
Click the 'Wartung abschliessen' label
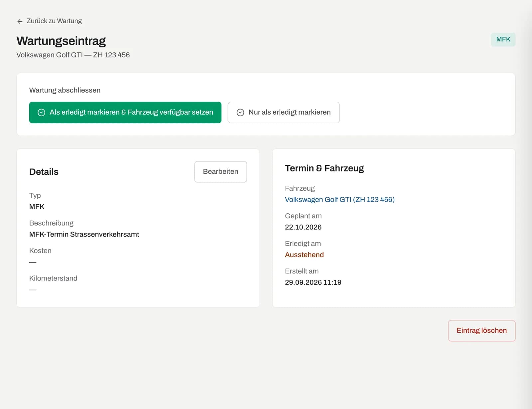[x=65, y=90]
